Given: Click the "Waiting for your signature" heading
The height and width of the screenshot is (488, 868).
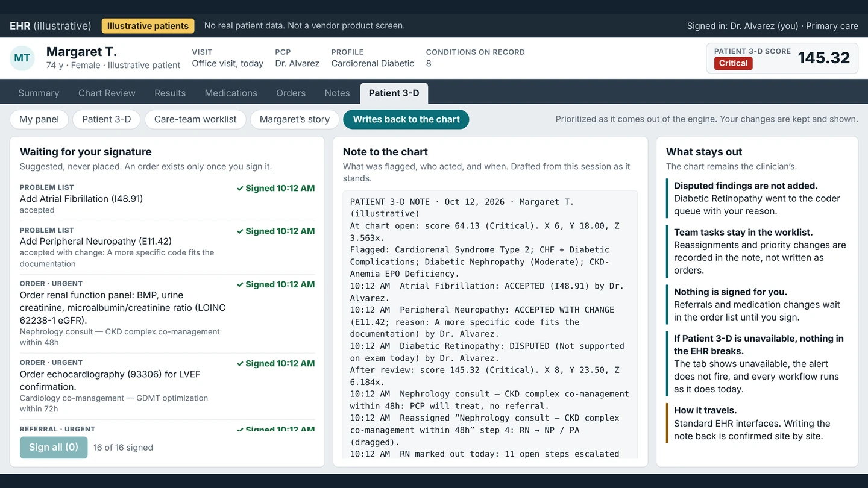Looking at the screenshot, I should [86, 152].
